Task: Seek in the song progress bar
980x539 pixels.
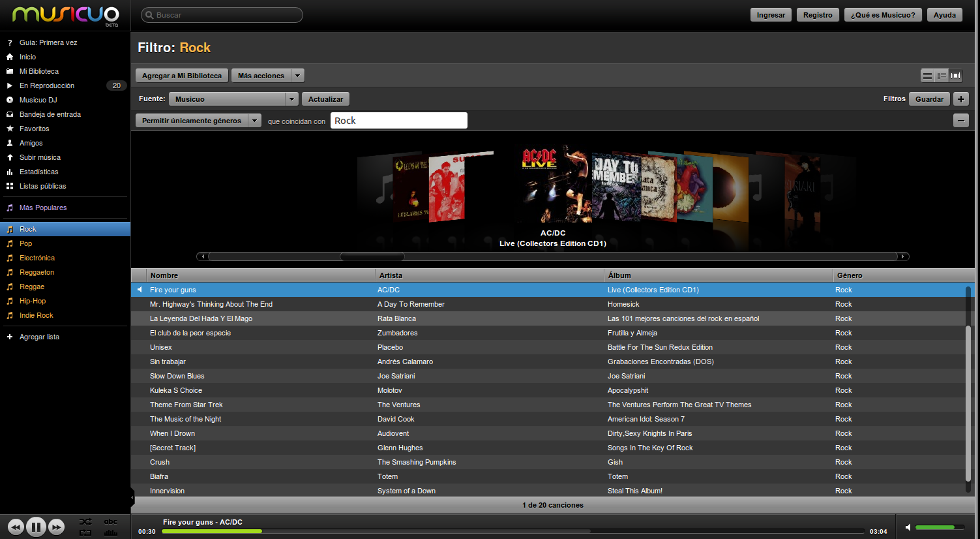Action: point(513,531)
